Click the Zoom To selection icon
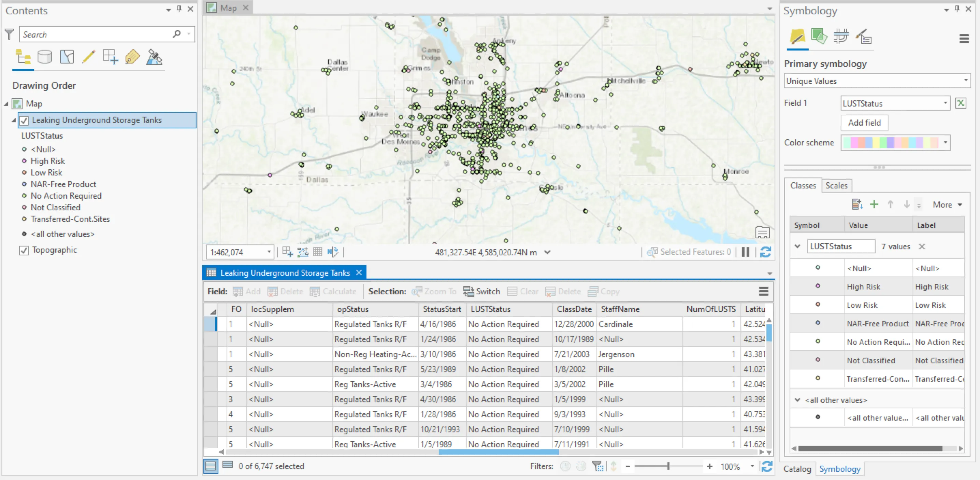This screenshot has width=980, height=480. coord(434,292)
